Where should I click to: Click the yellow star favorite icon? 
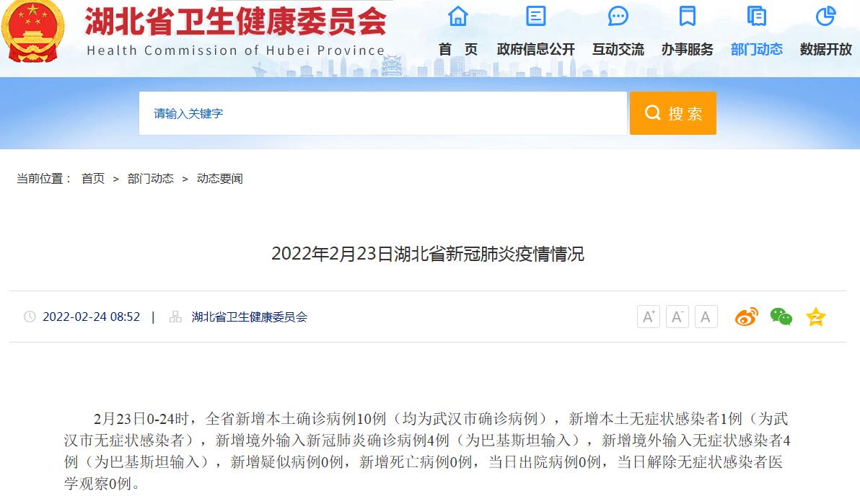(815, 317)
